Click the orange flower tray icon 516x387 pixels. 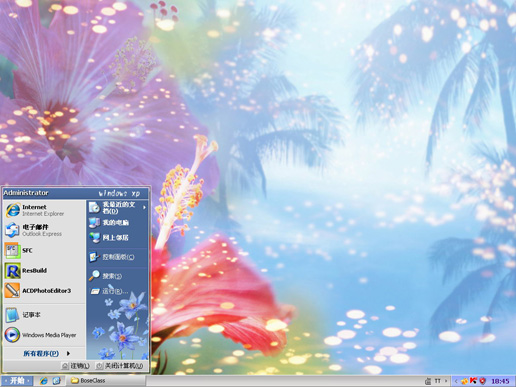click(464, 381)
